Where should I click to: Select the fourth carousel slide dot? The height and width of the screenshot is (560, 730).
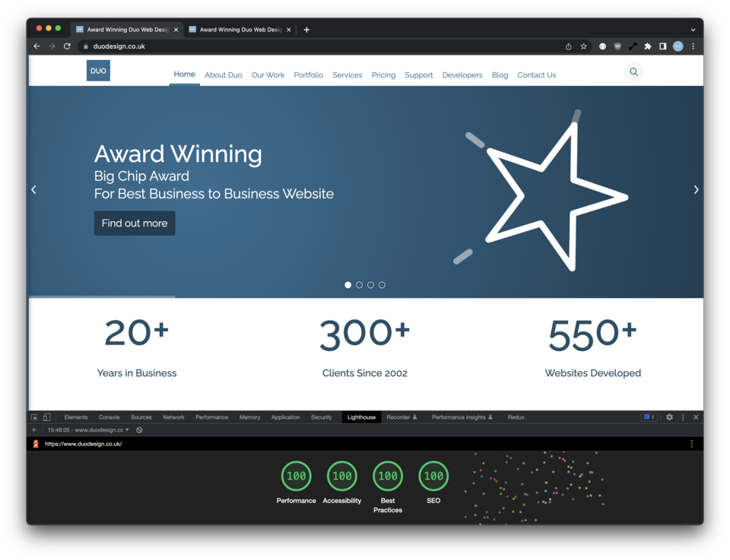(x=382, y=285)
